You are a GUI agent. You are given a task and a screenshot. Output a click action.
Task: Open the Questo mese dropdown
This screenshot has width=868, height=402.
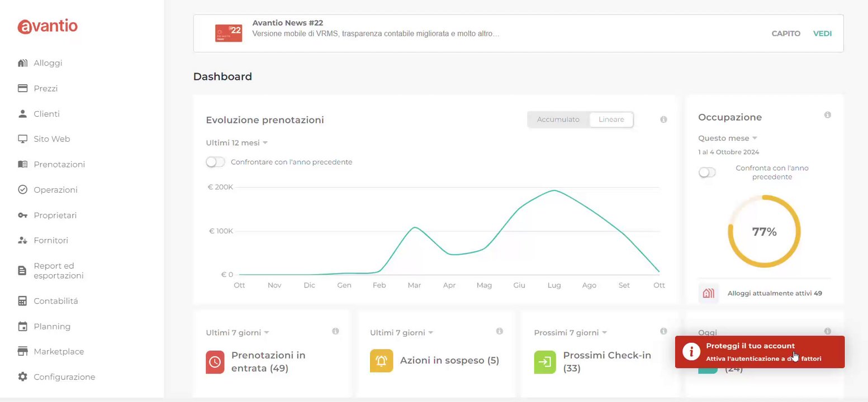tap(728, 138)
